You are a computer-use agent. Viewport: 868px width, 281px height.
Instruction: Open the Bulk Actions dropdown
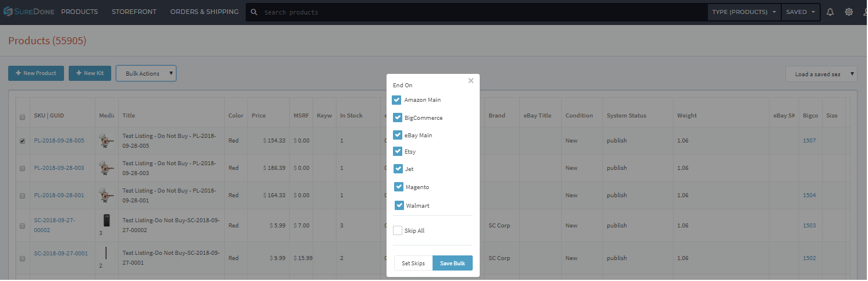pyautogui.click(x=146, y=73)
